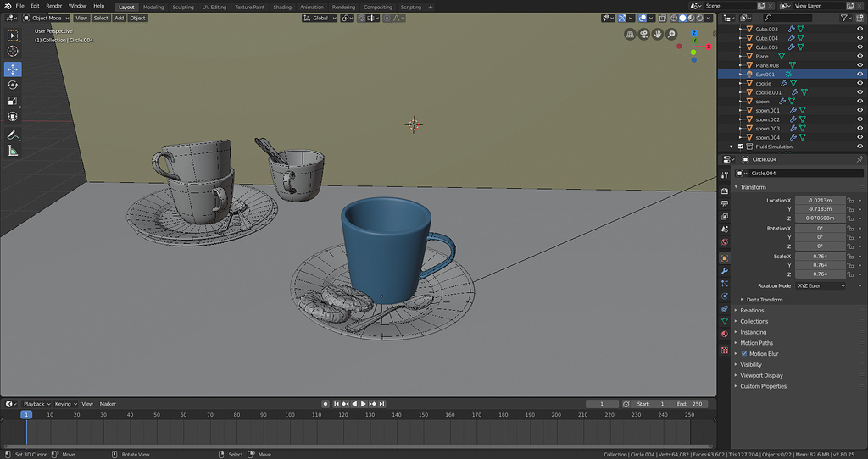Play the animation forward
Screen dimensions: 868x459
click(363, 404)
